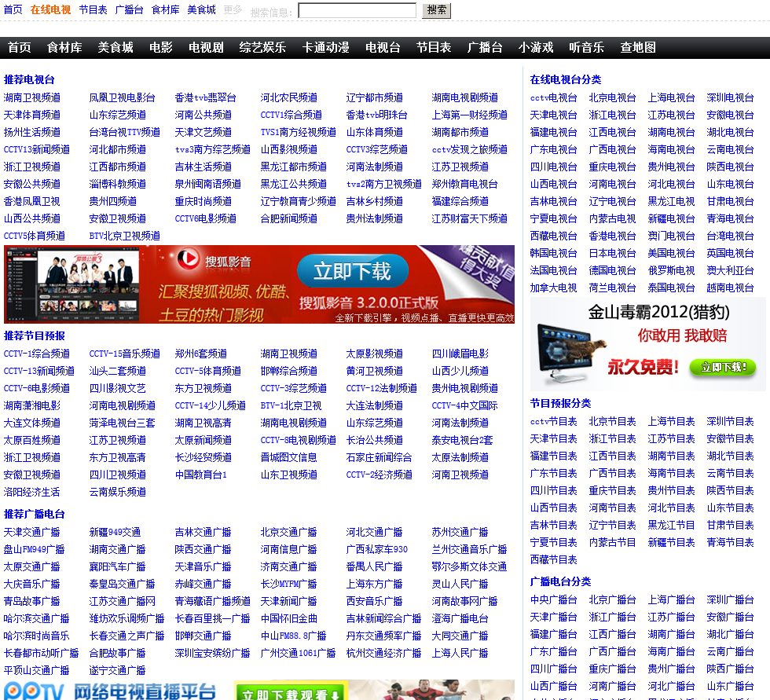Go to the 电视剧 navigation item
Image resolution: width=770 pixels, height=700 pixels.
(206, 48)
